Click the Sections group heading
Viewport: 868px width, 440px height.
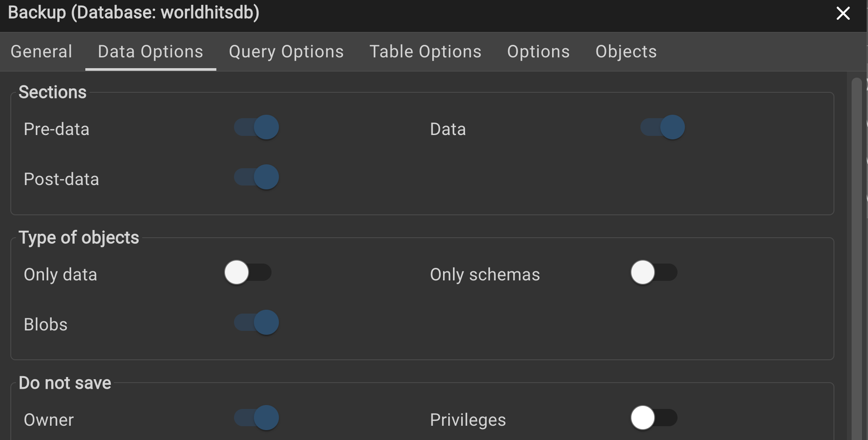[x=53, y=92]
